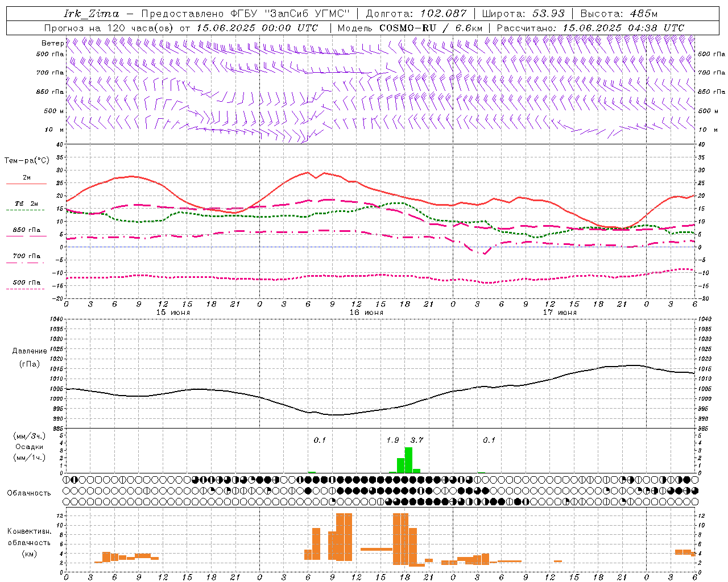The height and width of the screenshot is (582, 728).
Task: Click the red '2м' temperature legend line
Action: [26, 184]
